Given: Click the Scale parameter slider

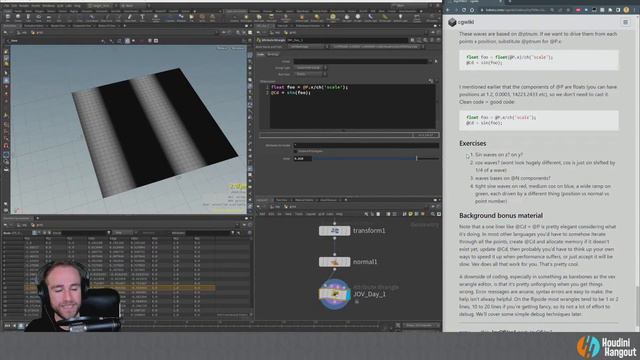Looking at the screenshot, I should 376,158.
